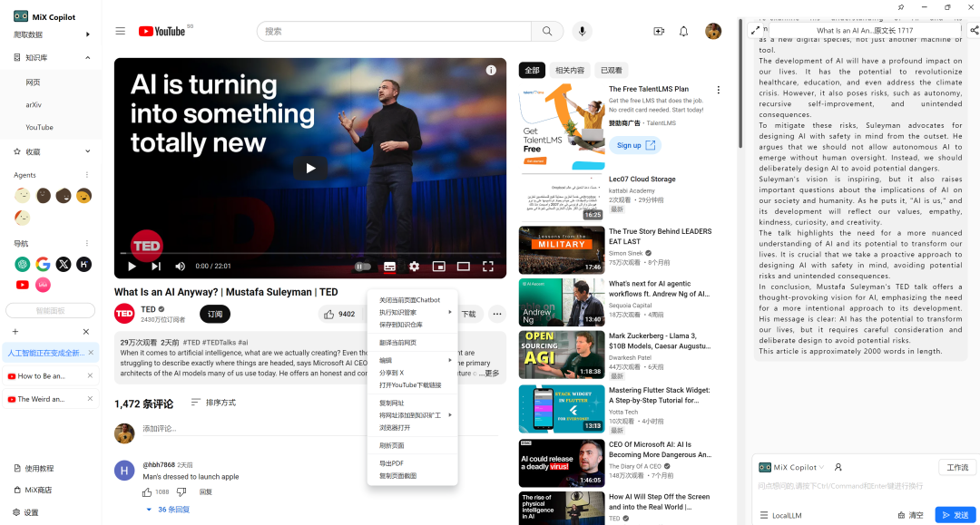Click the 工作流 workflow button
980x525 pixels.
(x=957, y=468)
